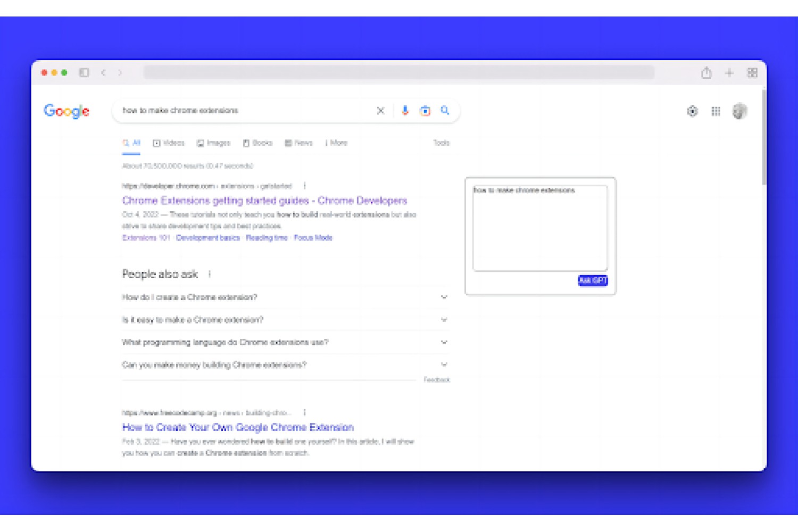Image resolution: width=798 pixels, height=532 pixels.
Task: Select the All results tab
Action: 131,143
